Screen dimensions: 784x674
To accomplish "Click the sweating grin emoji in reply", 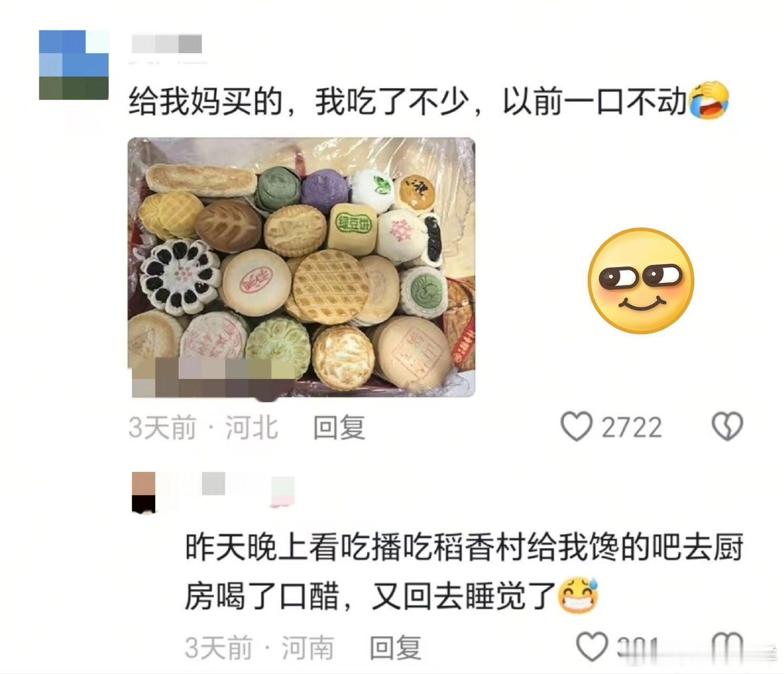I will (x=579, y=596).
